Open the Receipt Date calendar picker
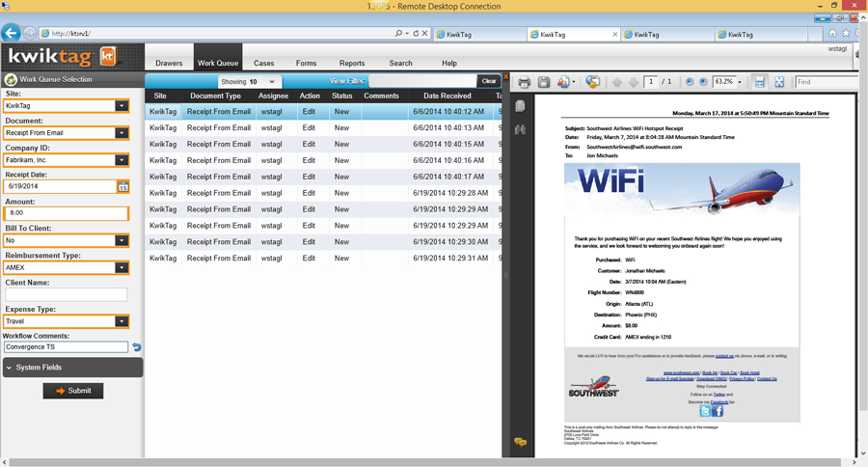Screen dimensions: 868x467 tap(122, 186)
